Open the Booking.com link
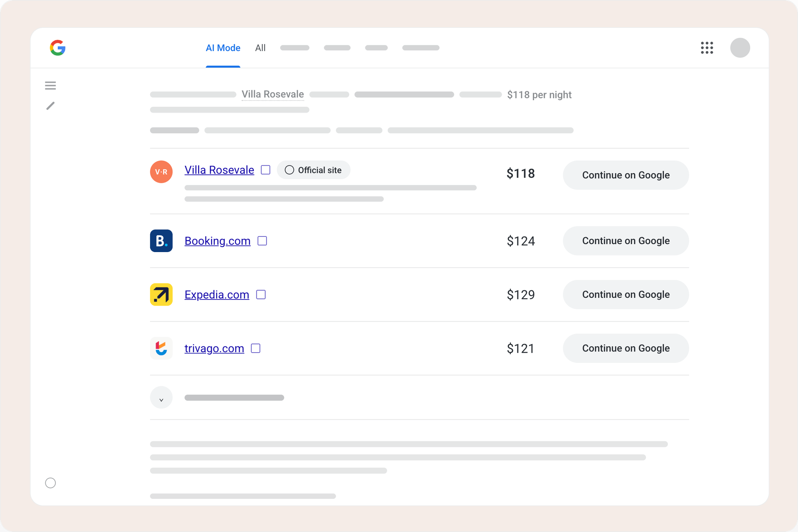Image resolution: width=798 pixels, height=532 pixels. 217,241
